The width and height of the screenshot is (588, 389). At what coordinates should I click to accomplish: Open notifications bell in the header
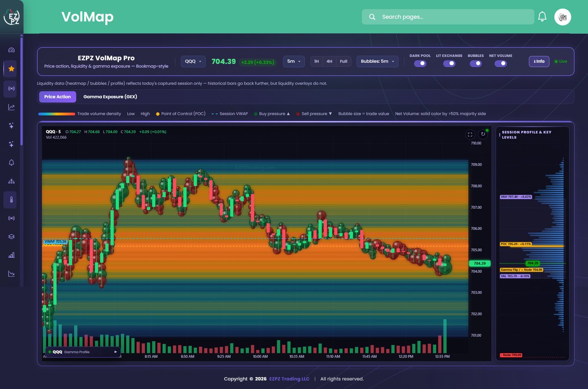542,17
